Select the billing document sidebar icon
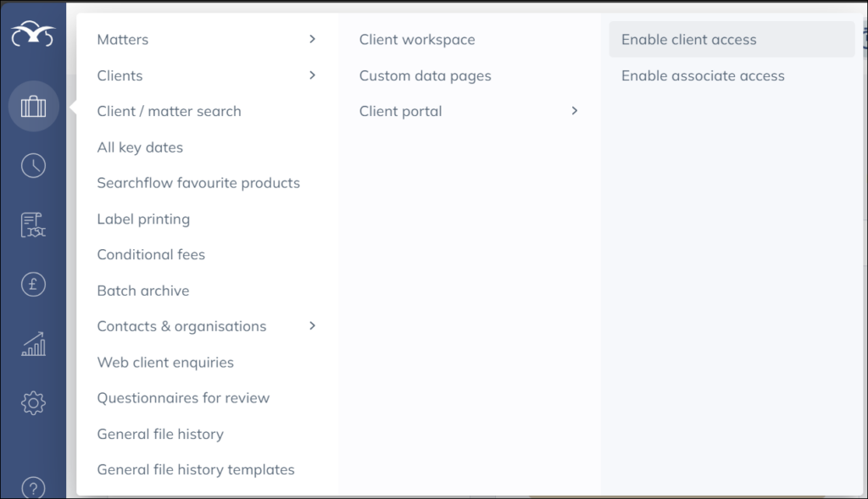This screenshot has height=499, width=868. (33, 225)
